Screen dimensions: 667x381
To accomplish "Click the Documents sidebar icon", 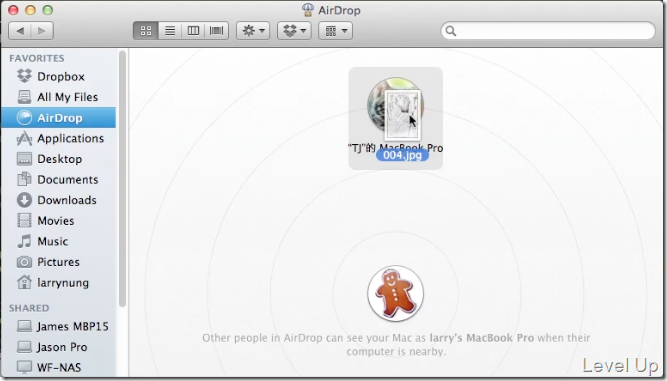I will (x=24, y=179).
